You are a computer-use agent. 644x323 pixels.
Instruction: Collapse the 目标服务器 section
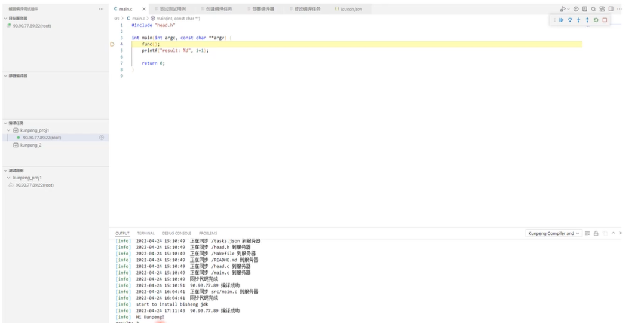pyautogui.click(x=5, y=18)
